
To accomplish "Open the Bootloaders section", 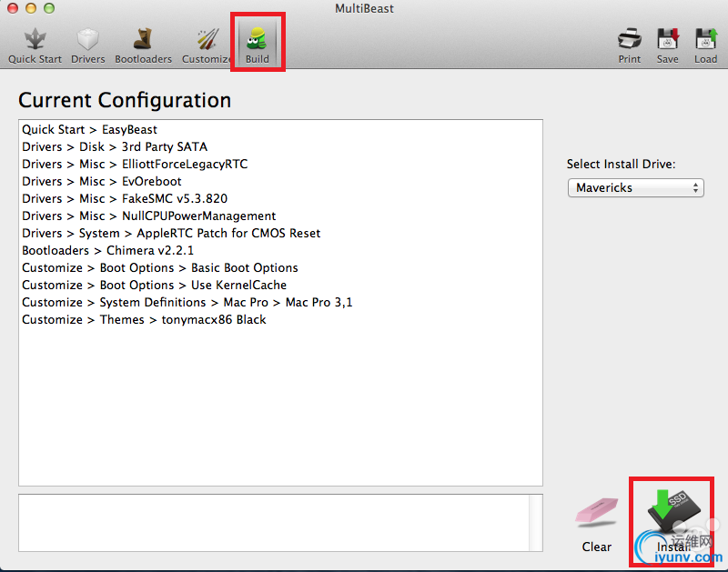I will [143, 46].
